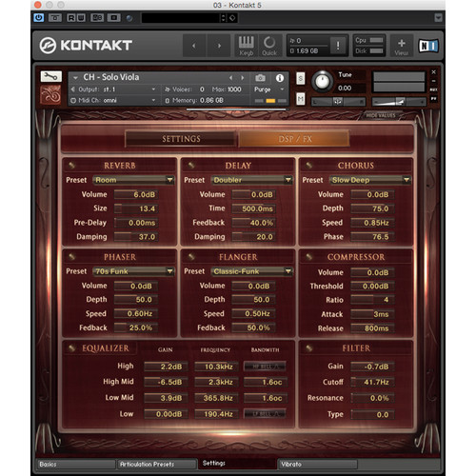Open plugin host menu arrow at top right
This screenshot has height=476, width=476.
coord(438,18)
